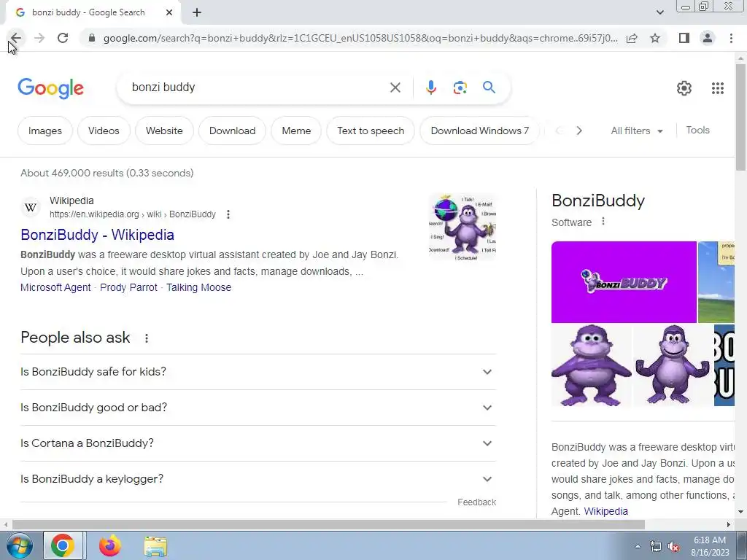Follow the Microsoft Agent sublink
The width and height of the screenshot is (747, 560).
[55, 287]
